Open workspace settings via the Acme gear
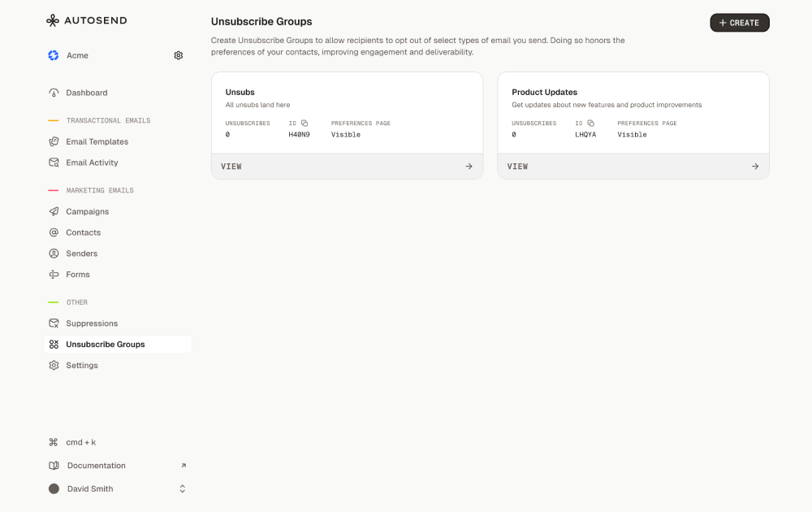Screen dimensions: 812x512 178,55
